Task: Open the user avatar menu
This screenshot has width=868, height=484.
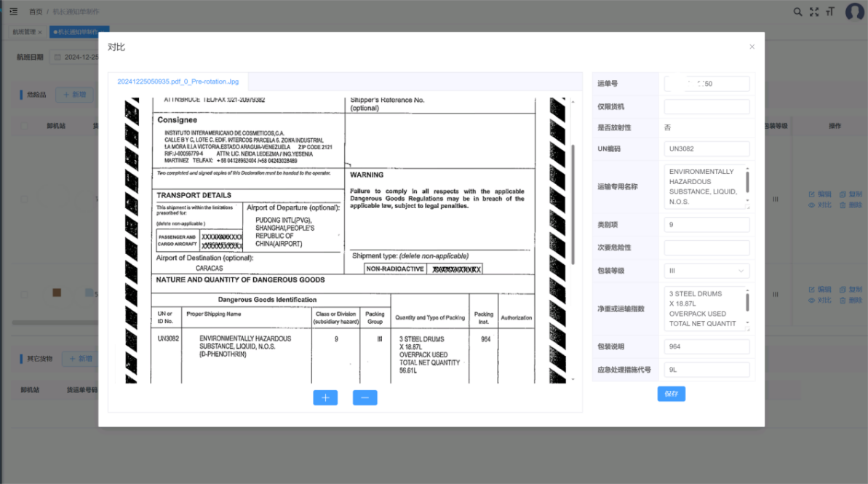Action: [x=854, y=12]
